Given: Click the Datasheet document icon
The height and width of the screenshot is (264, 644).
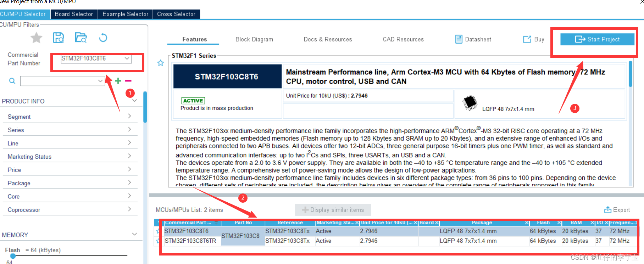Looking at the screenshot, I should (459, 39).
